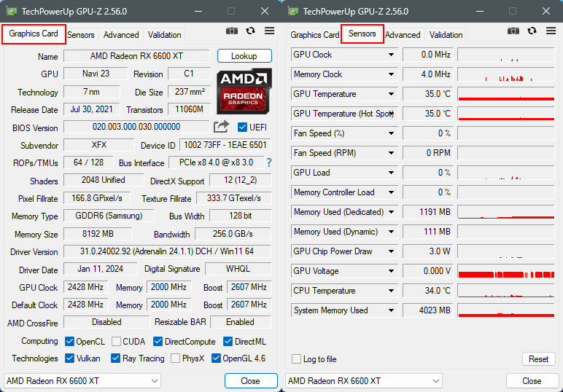Click the screenshot camera icon in Sensors window
This screenshot has width=563, height=392.
click(513, 31)
